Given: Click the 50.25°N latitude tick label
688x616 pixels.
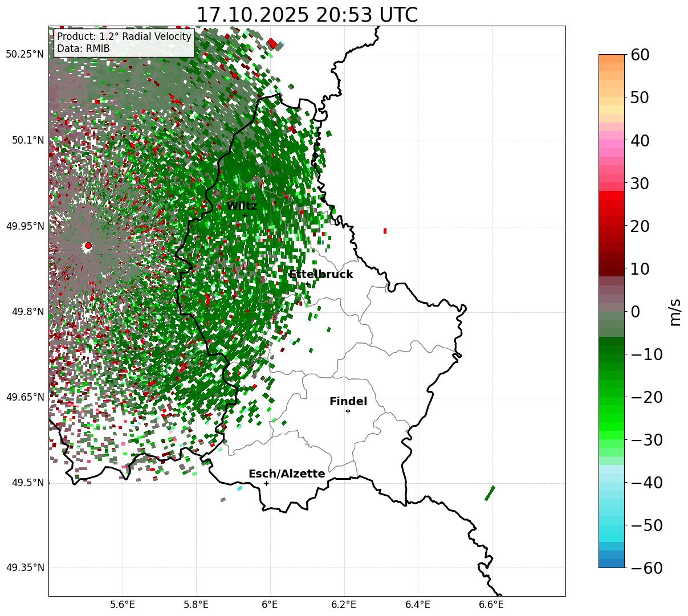Looking at the screenshot, I should click(x=25, y=55).
